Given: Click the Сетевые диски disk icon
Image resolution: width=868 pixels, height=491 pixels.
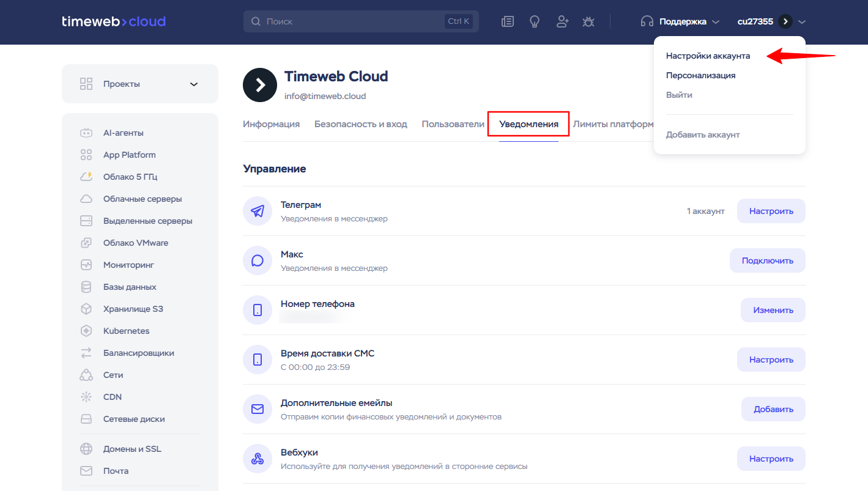Looking at the screenshot, I should [x=86, y=419].
